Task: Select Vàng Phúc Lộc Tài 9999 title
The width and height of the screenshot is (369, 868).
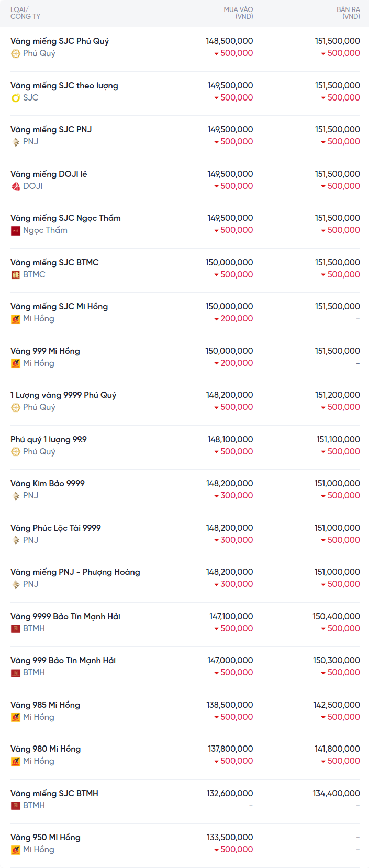Action: pos(55,528)
